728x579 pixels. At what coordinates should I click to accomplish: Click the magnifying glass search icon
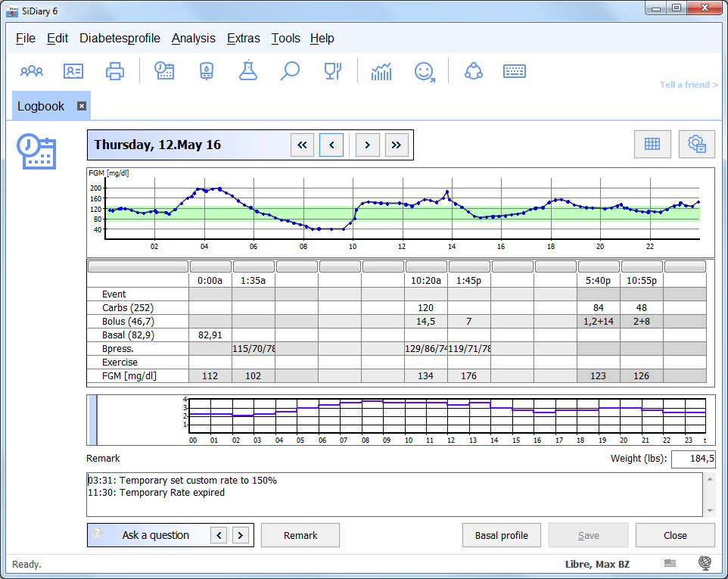coord(290,71)
